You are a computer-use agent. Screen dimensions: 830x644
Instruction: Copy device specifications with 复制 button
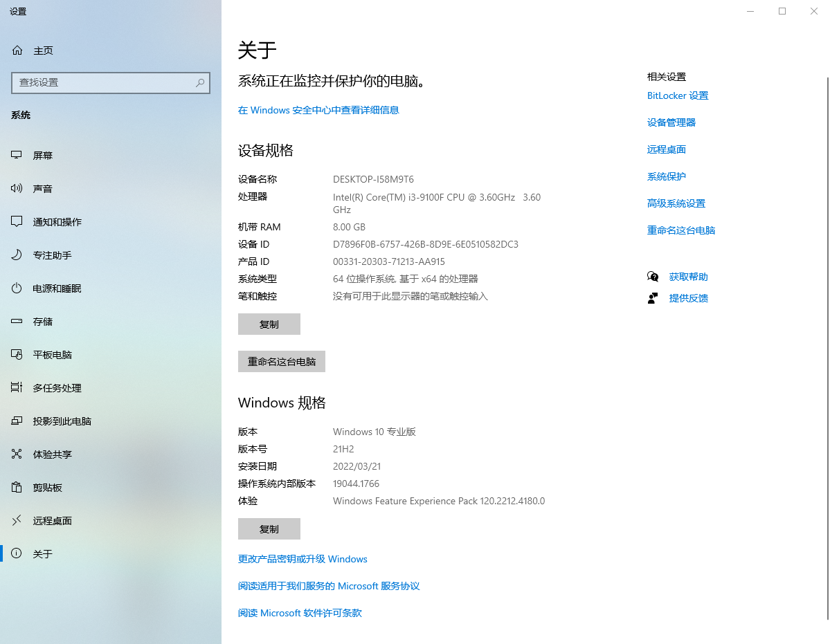point(269,324)
